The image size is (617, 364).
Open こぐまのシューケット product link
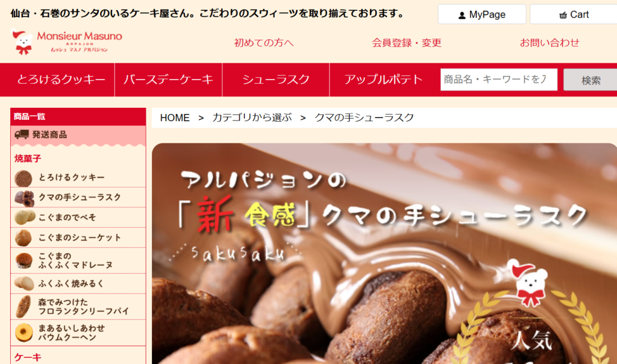(80, 237)
